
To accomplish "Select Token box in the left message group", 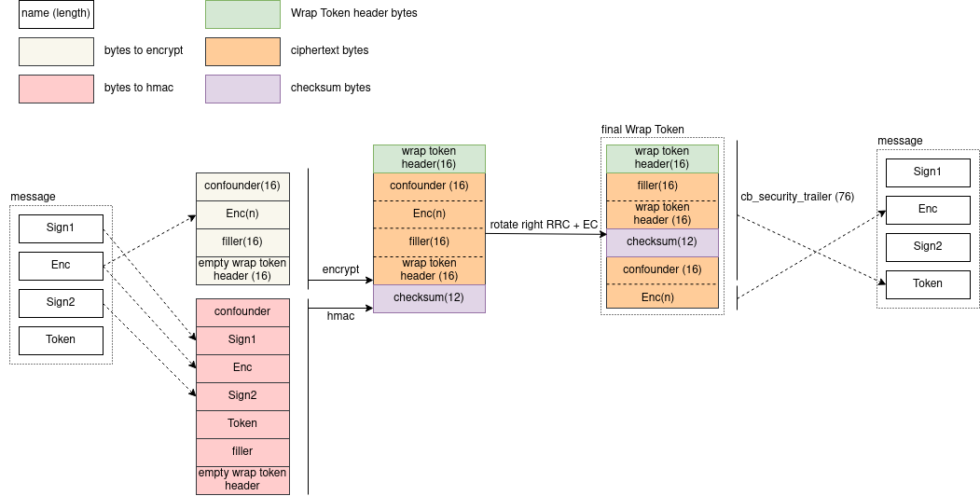I will (x=61, y=340).
